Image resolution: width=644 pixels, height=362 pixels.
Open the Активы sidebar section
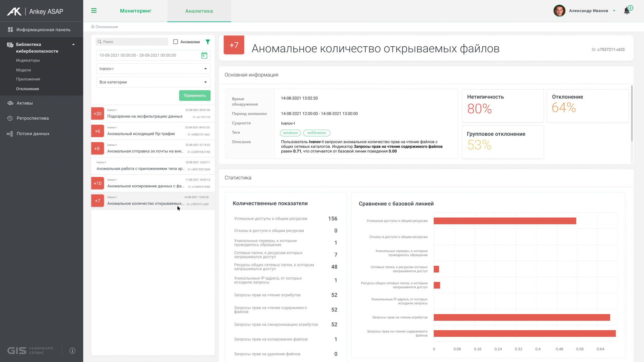(x=24, y=103)
